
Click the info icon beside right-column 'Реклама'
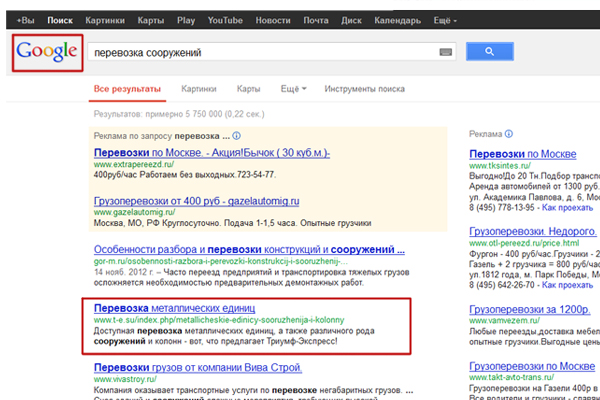[509, 134]
